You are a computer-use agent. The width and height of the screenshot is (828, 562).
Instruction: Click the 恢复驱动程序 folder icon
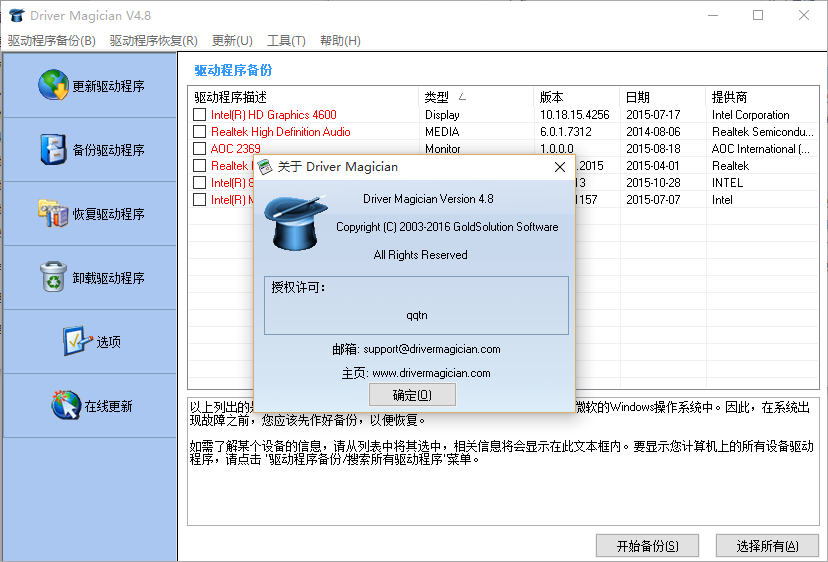pyautogui.click(x=53, y=214)
